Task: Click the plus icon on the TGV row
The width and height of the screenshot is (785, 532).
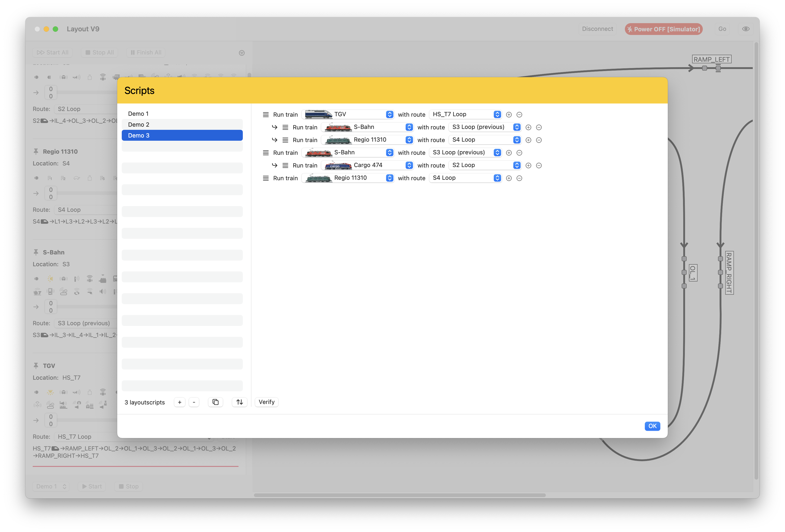Action: point(509,115)
